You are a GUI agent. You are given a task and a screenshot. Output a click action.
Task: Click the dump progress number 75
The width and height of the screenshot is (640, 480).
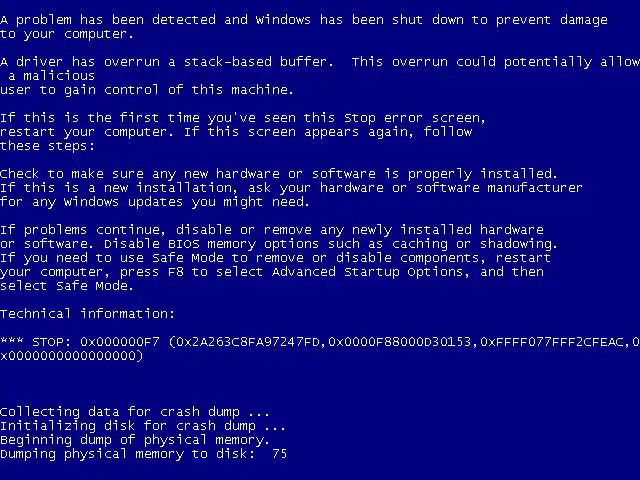[x=280, y=453]
